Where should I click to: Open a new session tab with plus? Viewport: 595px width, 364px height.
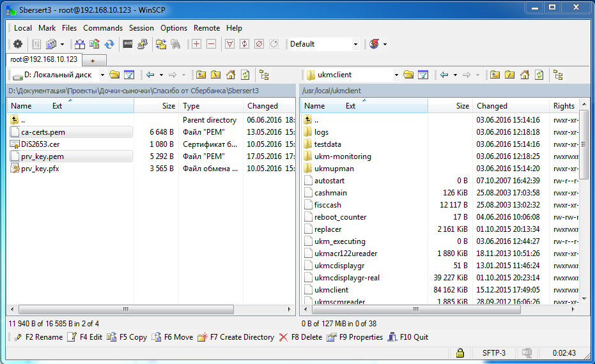pos(93,60)
